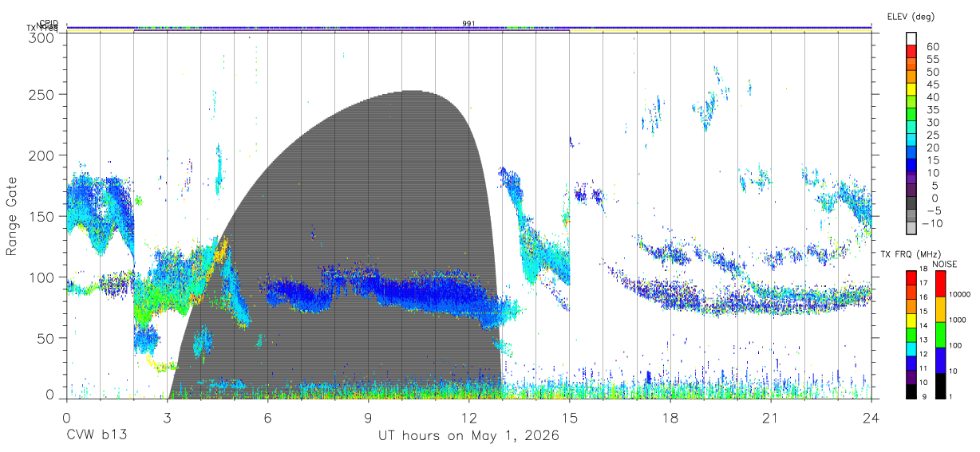The image size is (980, 452).
Task: Click the 10000 label on the NOISE scale
Action: [959, 295]
